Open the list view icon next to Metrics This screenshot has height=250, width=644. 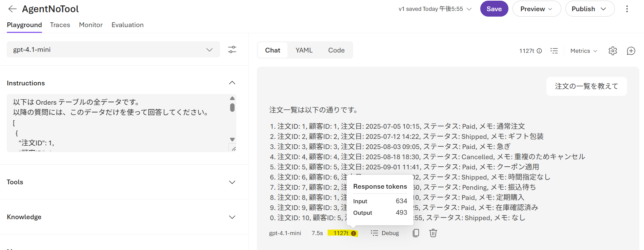[x=554, y=51]
